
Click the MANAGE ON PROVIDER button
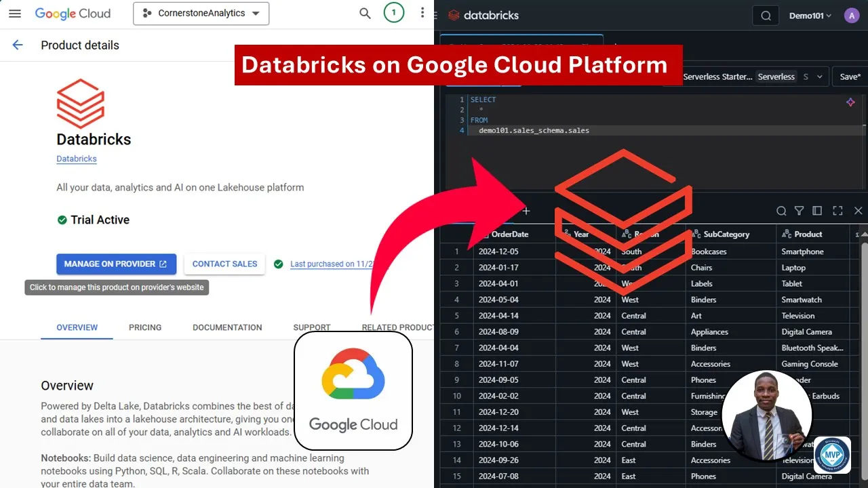pyautogui.click(x=116, y=264)
